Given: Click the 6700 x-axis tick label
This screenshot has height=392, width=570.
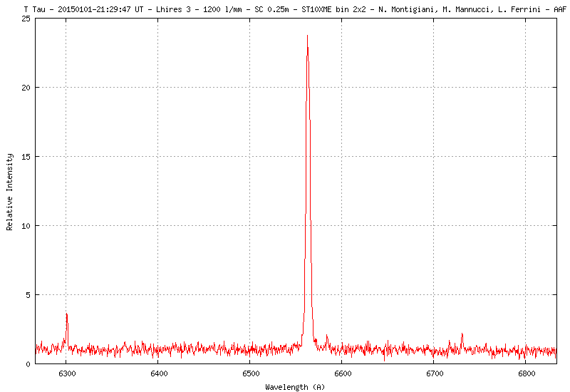Looking at the screenshot, I should [435, 373].
